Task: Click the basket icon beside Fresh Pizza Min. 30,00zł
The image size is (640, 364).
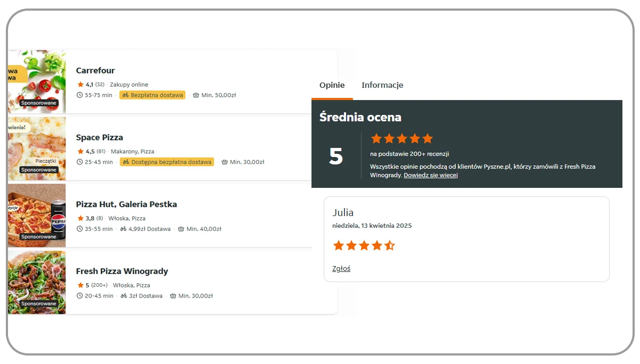Action: tap(173, 296)
